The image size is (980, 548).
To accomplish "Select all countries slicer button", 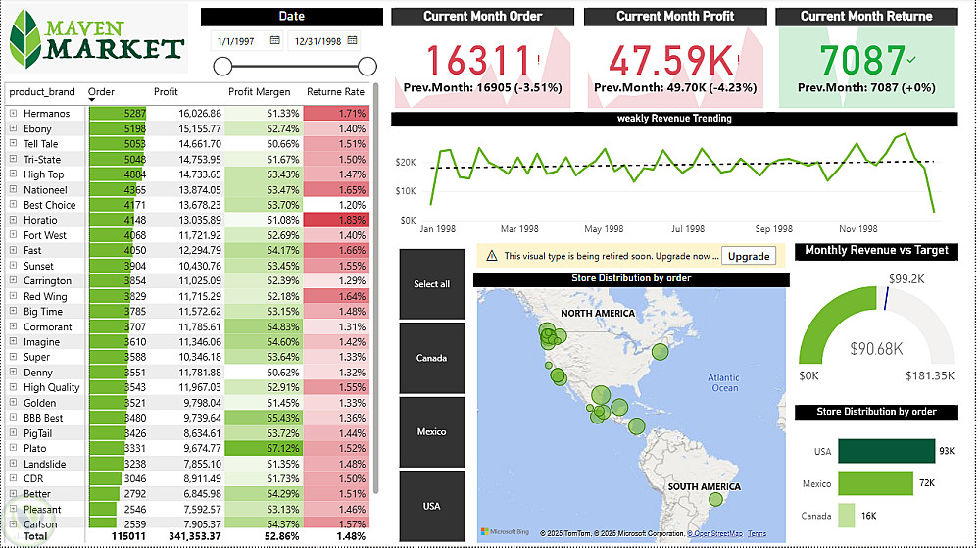I will (x=432, y=284).
